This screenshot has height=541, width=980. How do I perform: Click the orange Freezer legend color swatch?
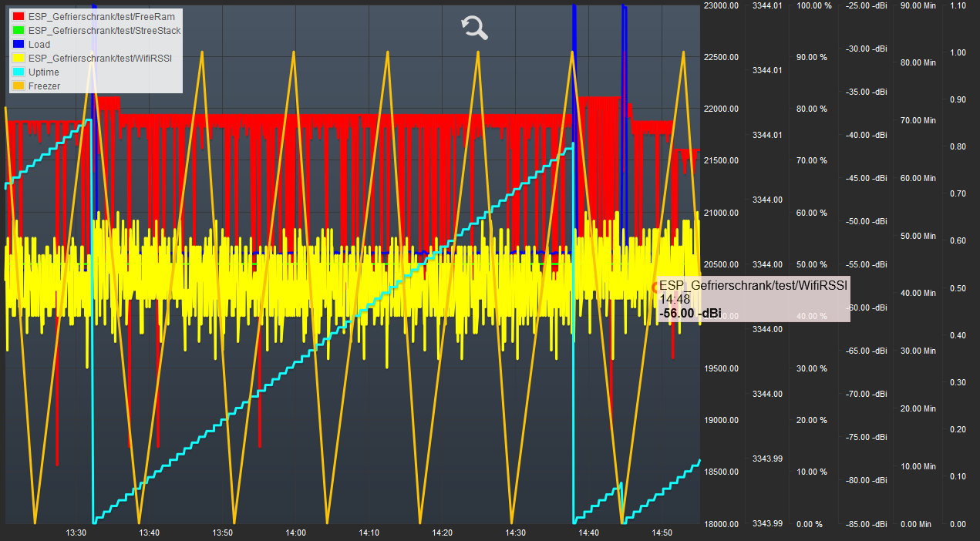point(19,86)
